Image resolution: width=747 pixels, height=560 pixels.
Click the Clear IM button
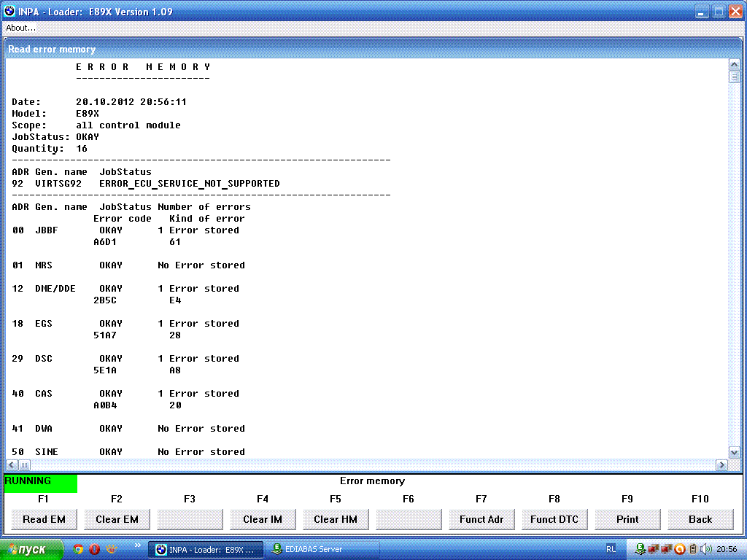[263, 519]
